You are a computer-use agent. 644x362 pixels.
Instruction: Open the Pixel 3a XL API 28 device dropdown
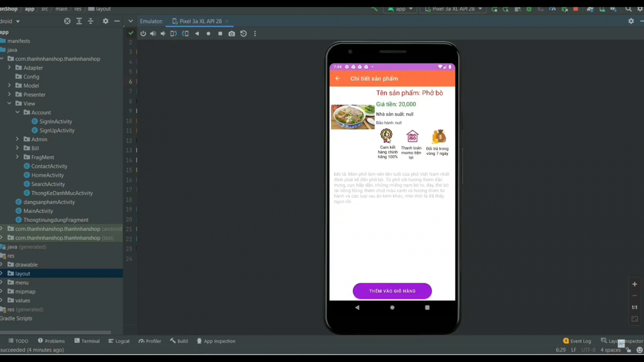click(x=453, y=9)
